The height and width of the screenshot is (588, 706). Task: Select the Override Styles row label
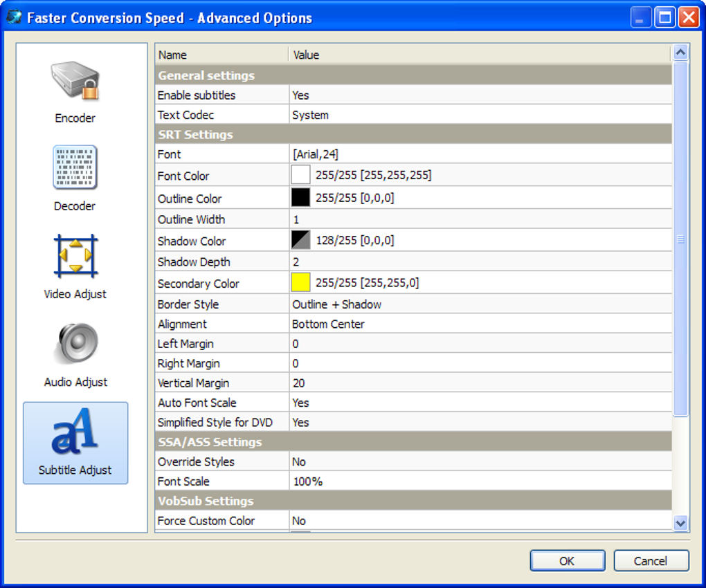click(x=196, y=461)
